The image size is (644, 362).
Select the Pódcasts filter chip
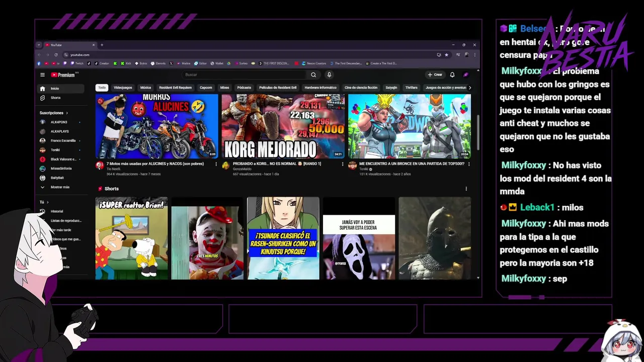tap(244, 87)
